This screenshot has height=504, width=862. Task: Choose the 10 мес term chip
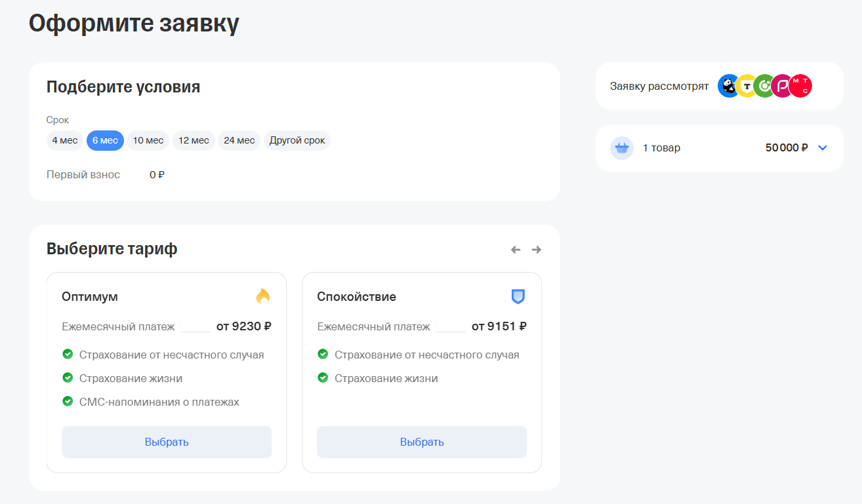pos(148,141)
